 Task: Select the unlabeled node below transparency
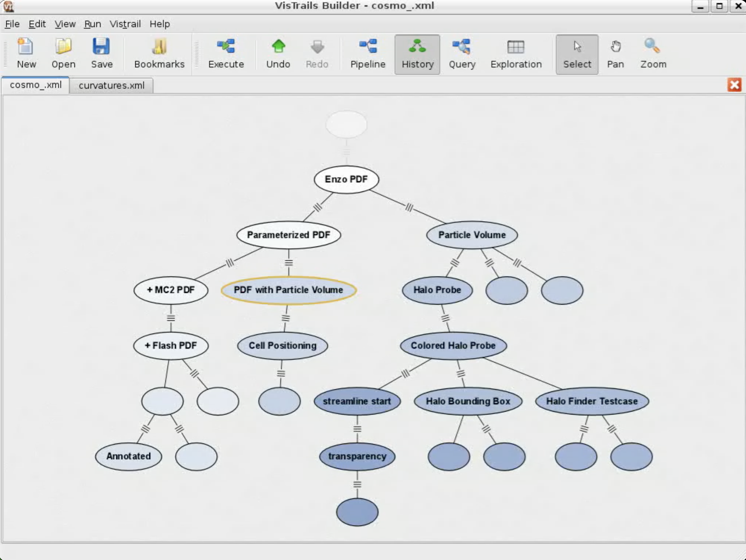(357, 512)
